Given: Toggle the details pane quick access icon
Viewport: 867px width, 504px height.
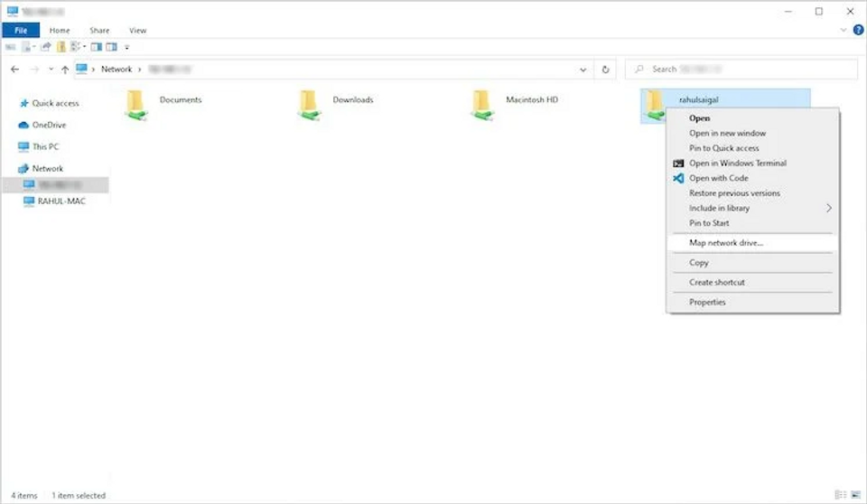Looking at the screenshot, I should point(112,47).
